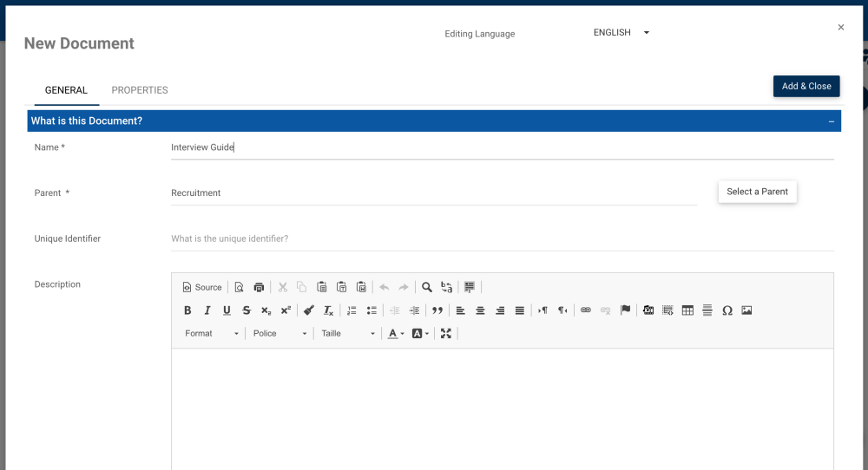Align text right

[500, 310]
